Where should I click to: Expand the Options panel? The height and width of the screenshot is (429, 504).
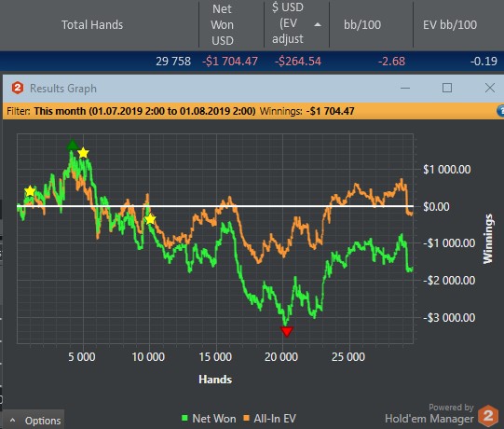[x=34, y=420]
